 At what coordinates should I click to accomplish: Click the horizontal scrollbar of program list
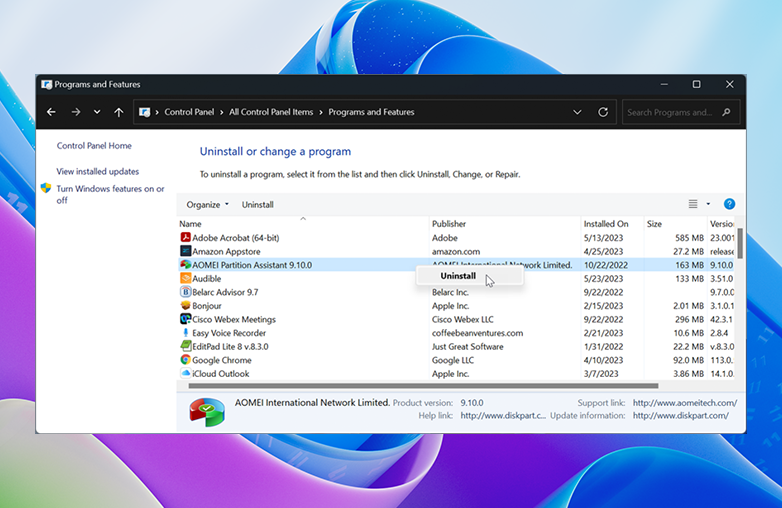coord(423,385)
